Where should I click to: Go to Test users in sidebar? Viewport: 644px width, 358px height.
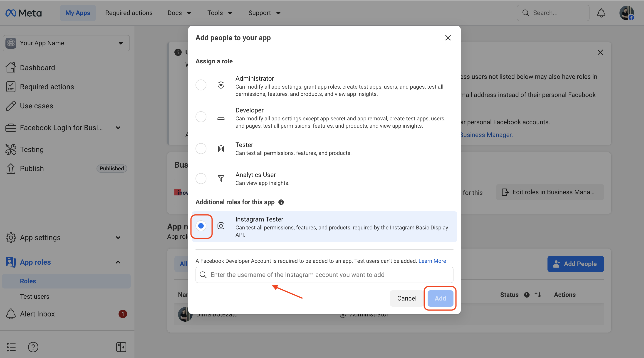click(x=35, y=296)
